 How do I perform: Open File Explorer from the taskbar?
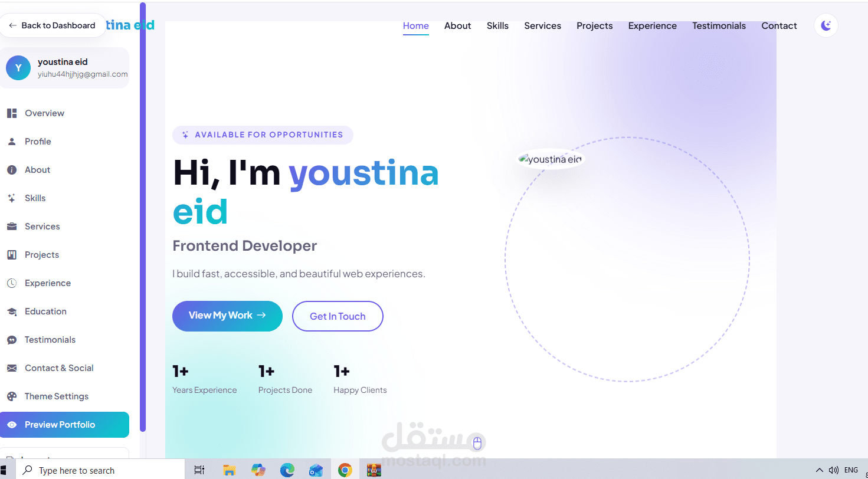pos(230,470)
